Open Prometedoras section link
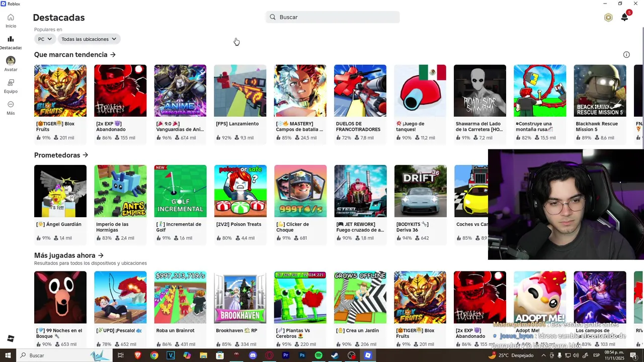 pyautogui.click(x=61, y=155)
